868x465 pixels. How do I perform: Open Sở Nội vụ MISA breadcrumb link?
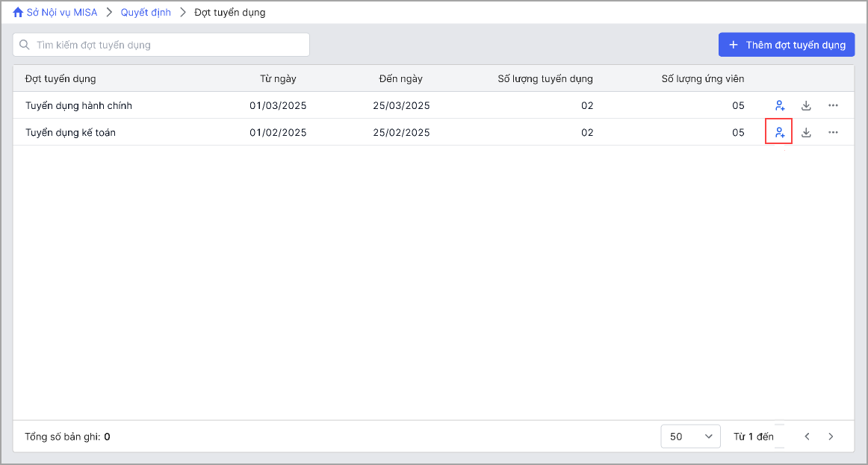pyautogui.click(x=62, y=12)
